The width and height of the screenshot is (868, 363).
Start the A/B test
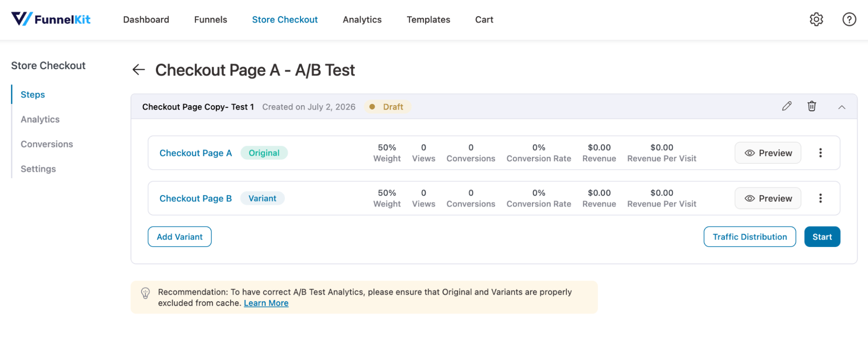coord(822,236)
